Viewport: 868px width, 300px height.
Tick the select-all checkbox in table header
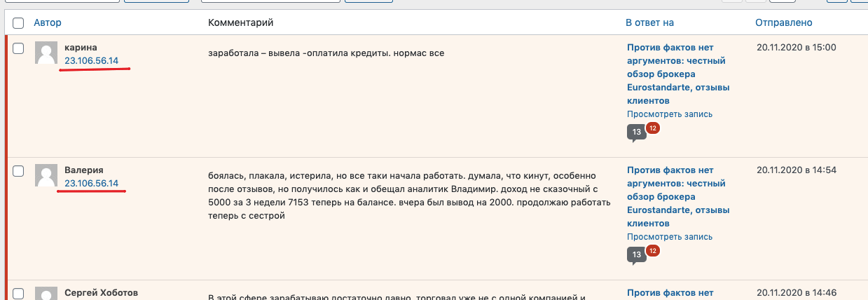[18, 22]
